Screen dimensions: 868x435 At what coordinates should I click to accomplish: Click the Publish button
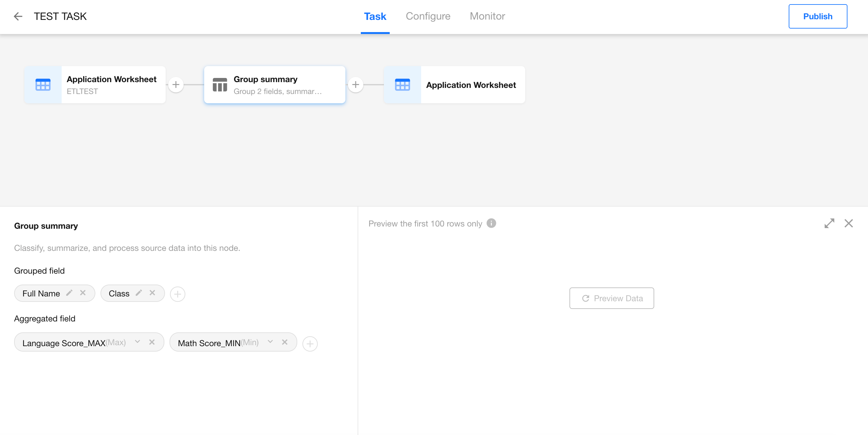coord(818,16)
